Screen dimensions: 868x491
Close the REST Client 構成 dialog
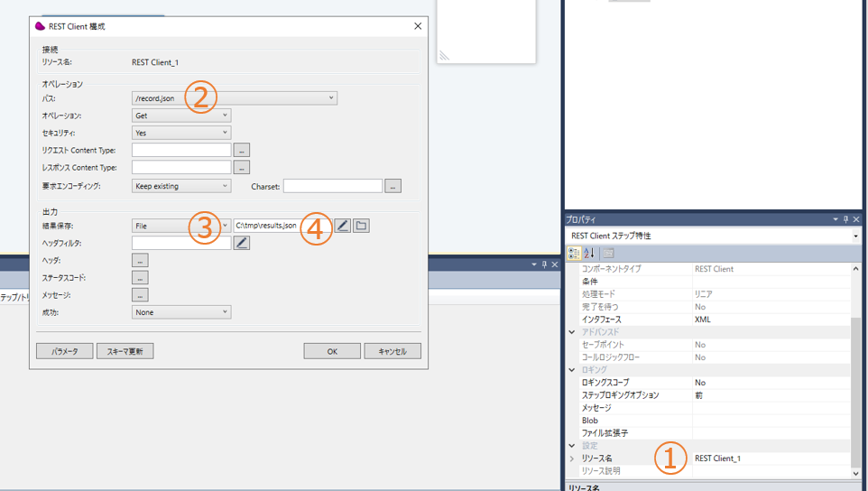[x=418, y=26]
